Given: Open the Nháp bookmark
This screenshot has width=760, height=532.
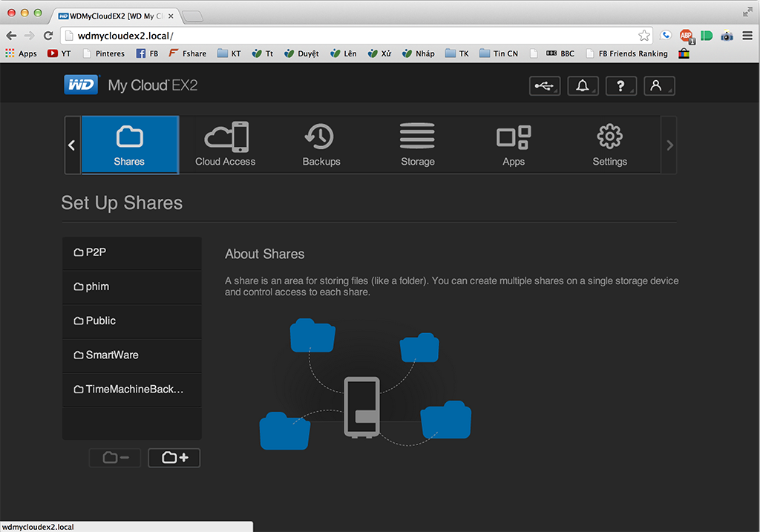Looking at the screenshot, I should [x=419, y=53].
